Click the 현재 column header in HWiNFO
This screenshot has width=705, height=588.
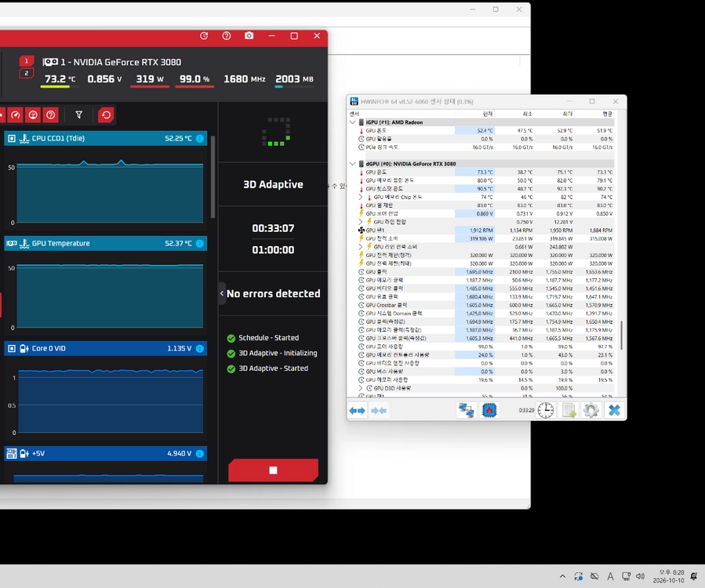[x=474, y=114]
